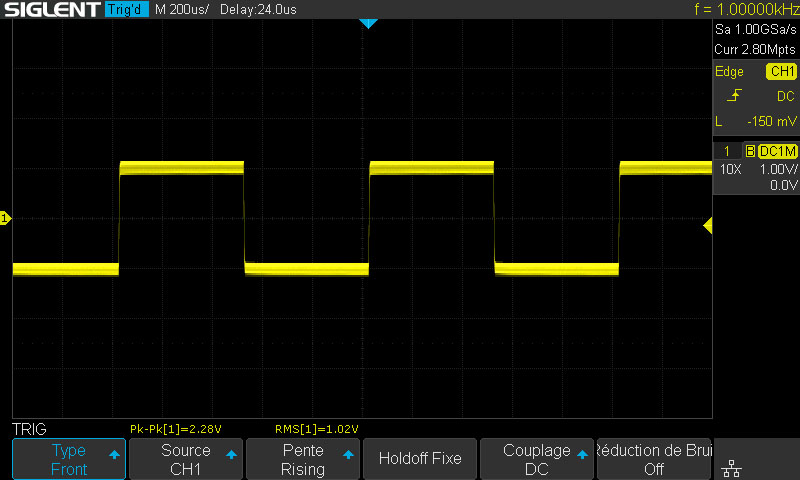
Task: Click the trigger coupling DC label in side panel
Action: pyautogui.click(x=786, y=96)
